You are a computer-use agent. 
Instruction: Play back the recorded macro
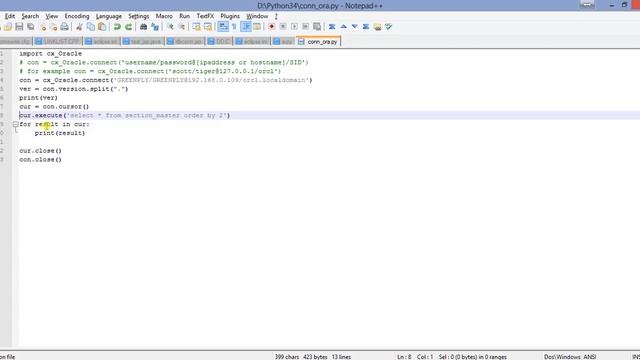pyautogui.click(x=294, y=27)
